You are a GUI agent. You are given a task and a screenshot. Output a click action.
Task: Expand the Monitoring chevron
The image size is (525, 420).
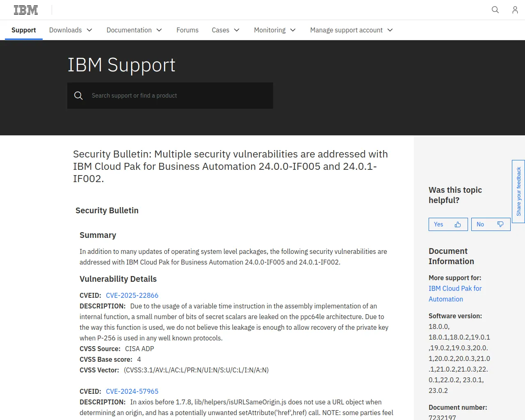coord(293,30)
